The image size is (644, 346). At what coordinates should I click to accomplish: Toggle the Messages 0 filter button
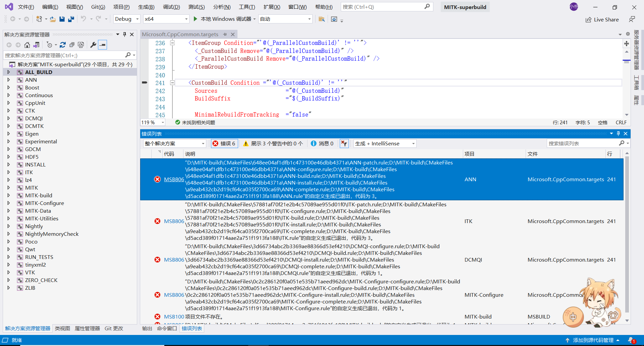(322, 144)
